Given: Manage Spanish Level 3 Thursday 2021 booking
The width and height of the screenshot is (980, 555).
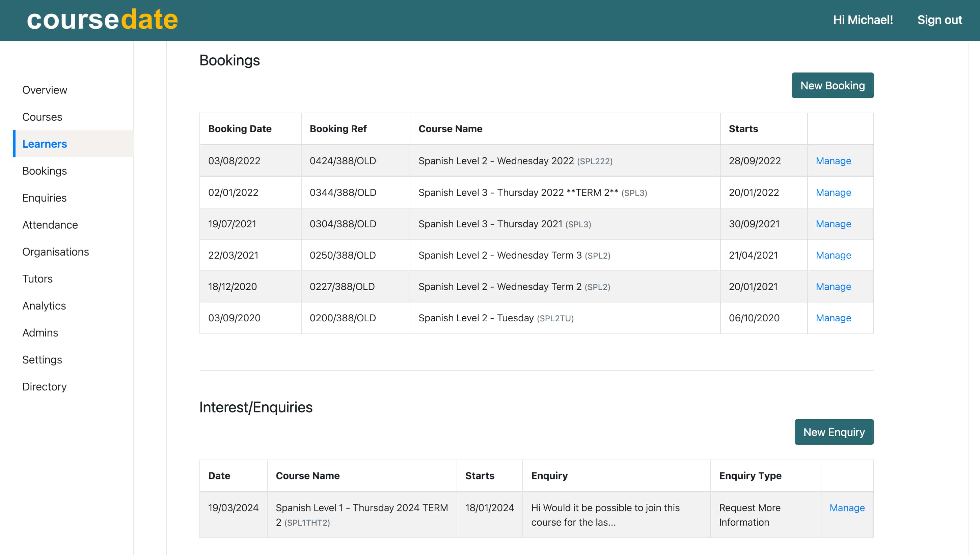Looking at the screenshot, I should pyautogui.click(x=833, y=224).
